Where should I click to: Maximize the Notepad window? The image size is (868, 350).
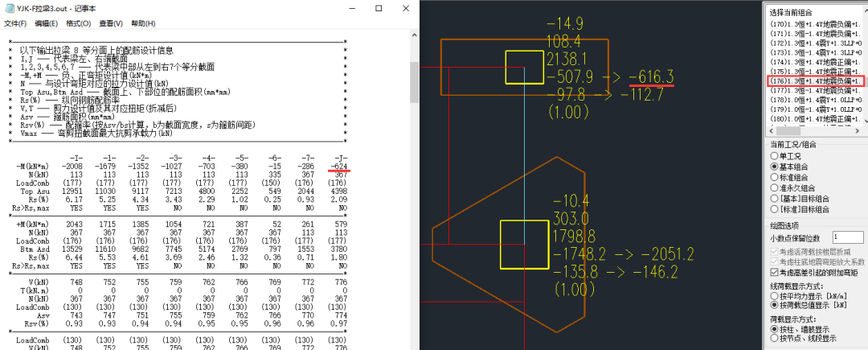[379, 8]
